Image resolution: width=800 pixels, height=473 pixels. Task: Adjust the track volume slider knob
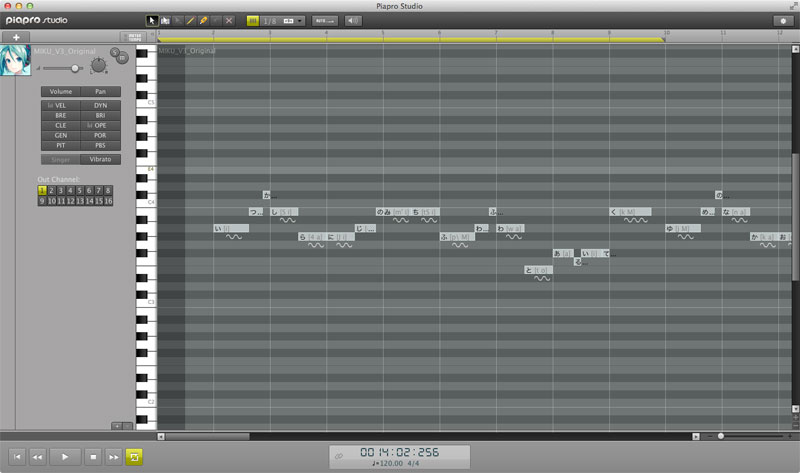point(75,68)
